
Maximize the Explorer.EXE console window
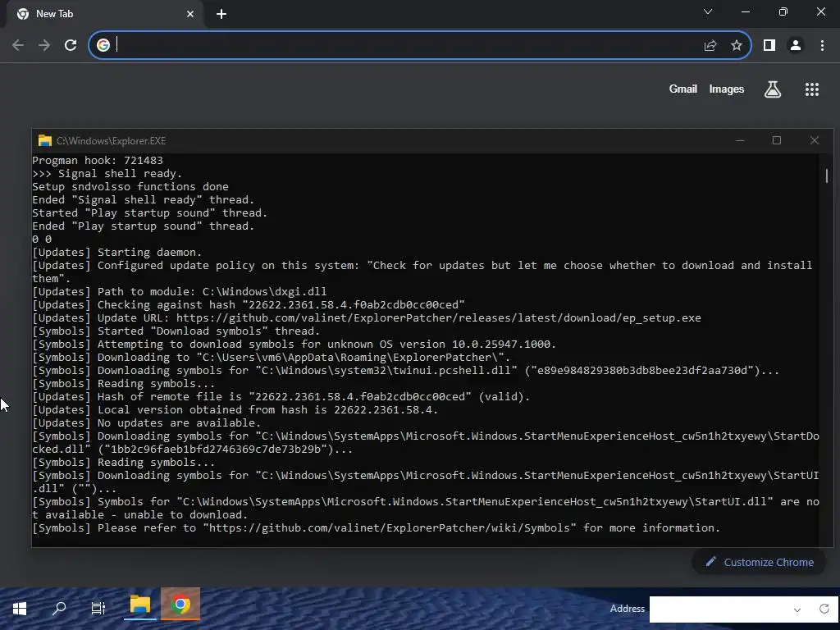[777, 140]
